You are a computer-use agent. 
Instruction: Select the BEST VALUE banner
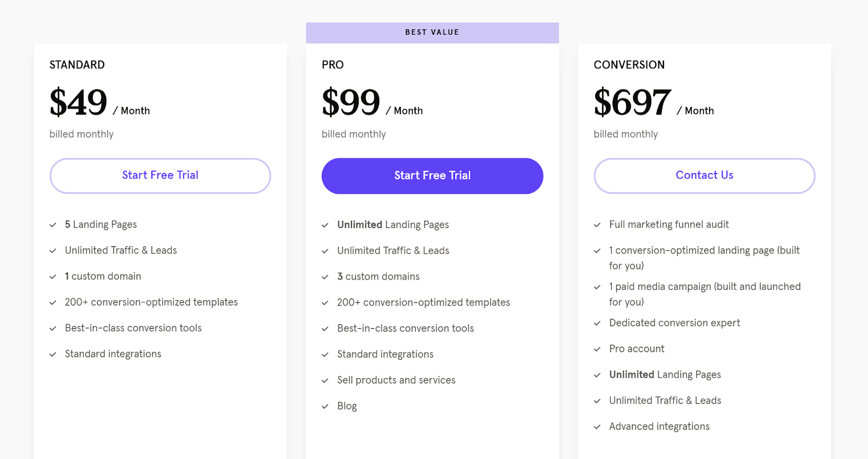click(x=432, y=33)
